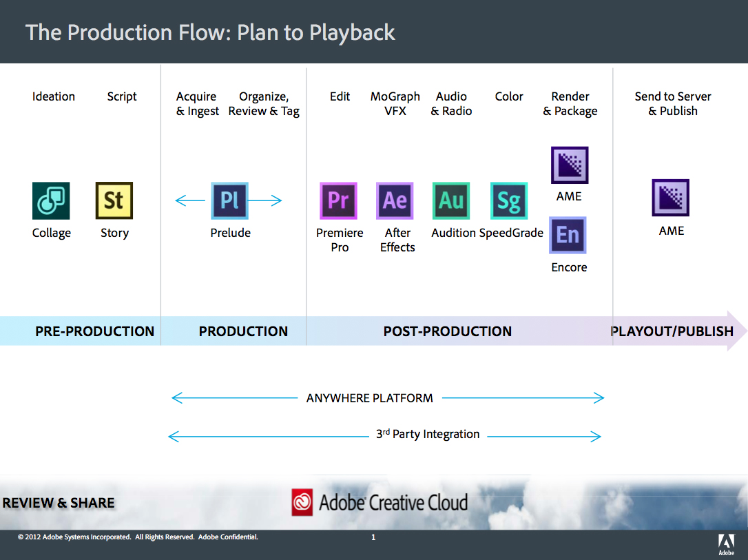Click the After Effects Ae icon

(x=395, y=200)
